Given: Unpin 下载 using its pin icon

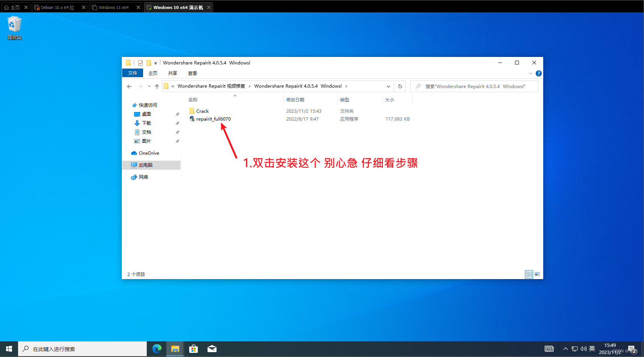Looking at the screenshot, I should click(x=178, y=123).
